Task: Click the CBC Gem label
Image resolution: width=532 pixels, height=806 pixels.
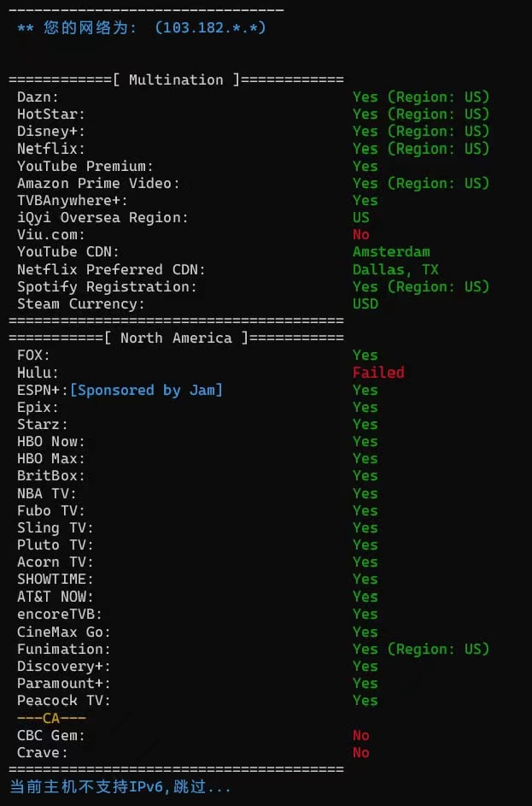Action: [x=51, y=735]
